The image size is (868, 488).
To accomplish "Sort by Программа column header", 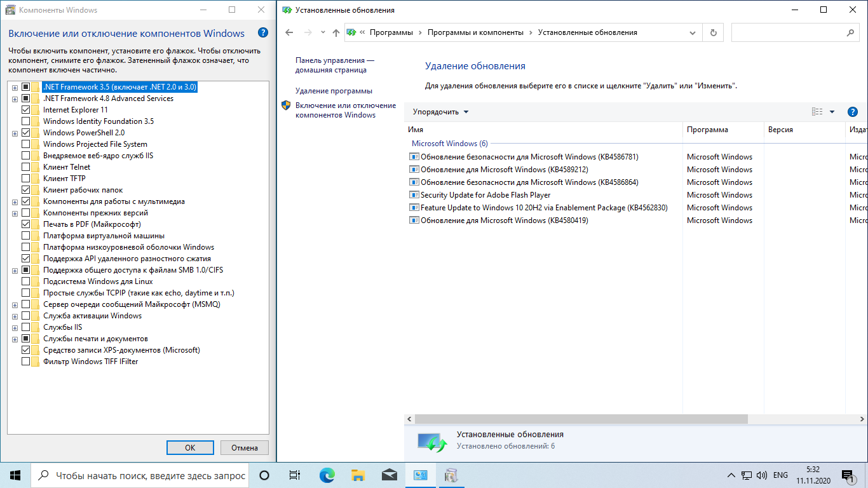I will pyautogui.click(x=723, y=130).
